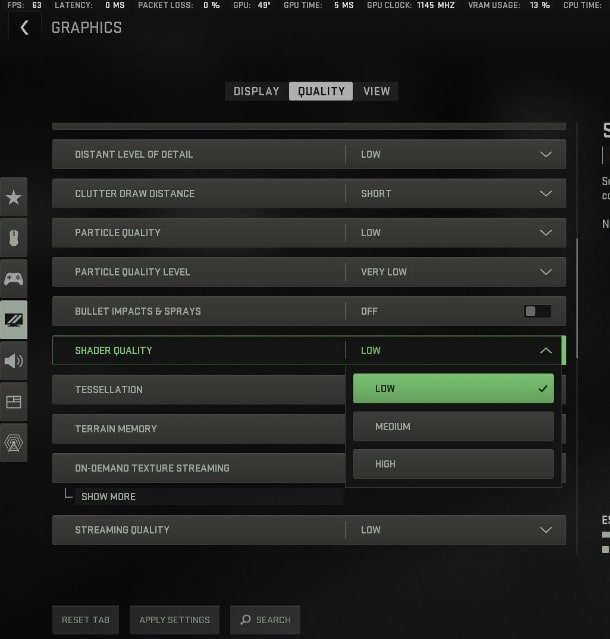Switch to the View tab
This screenshot has width=610, height=639.
pyautogui.click(x=377, y=91)
